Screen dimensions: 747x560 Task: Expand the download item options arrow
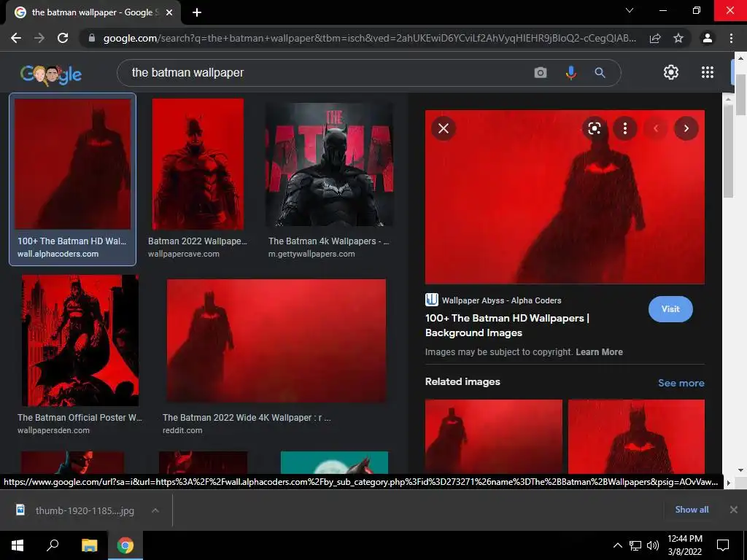[155, 510]
